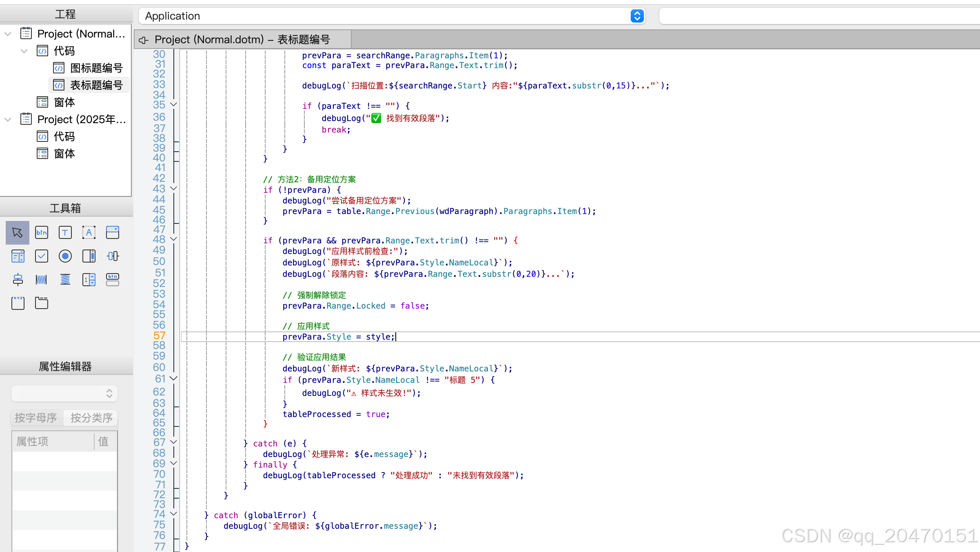This screenshot has width=980, height=552.
Task: Switch to 按字母序 sorting tab
Action: 36,418
